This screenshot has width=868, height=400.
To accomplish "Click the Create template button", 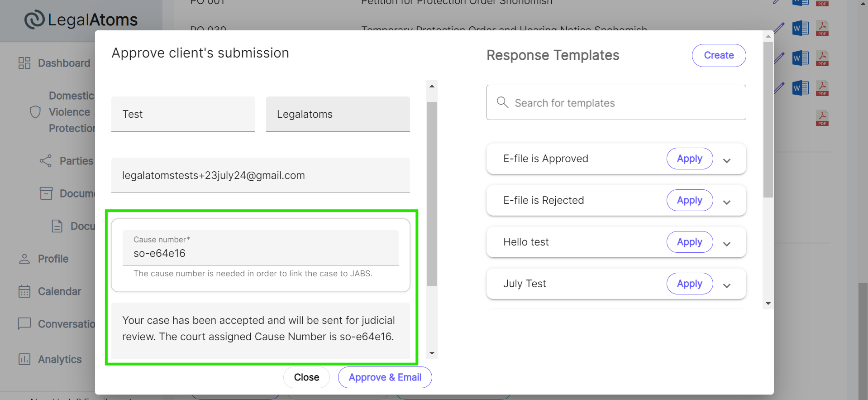I will pos(719,55).
